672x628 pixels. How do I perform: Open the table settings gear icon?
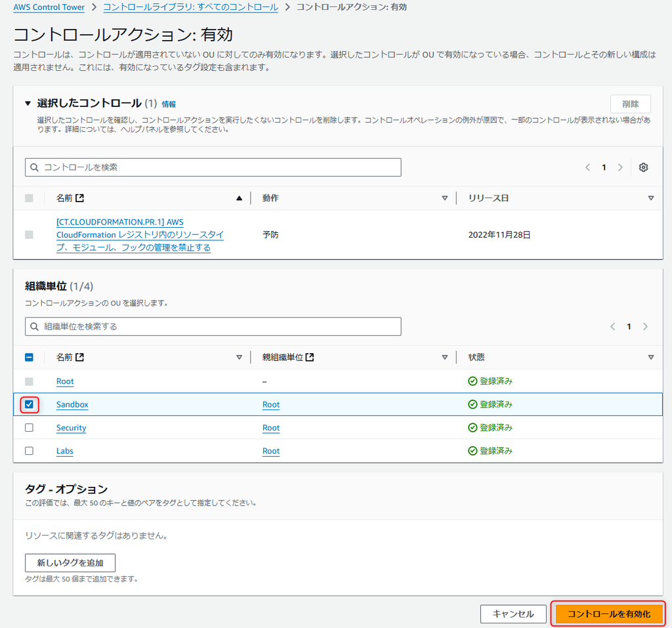[643, 167]
